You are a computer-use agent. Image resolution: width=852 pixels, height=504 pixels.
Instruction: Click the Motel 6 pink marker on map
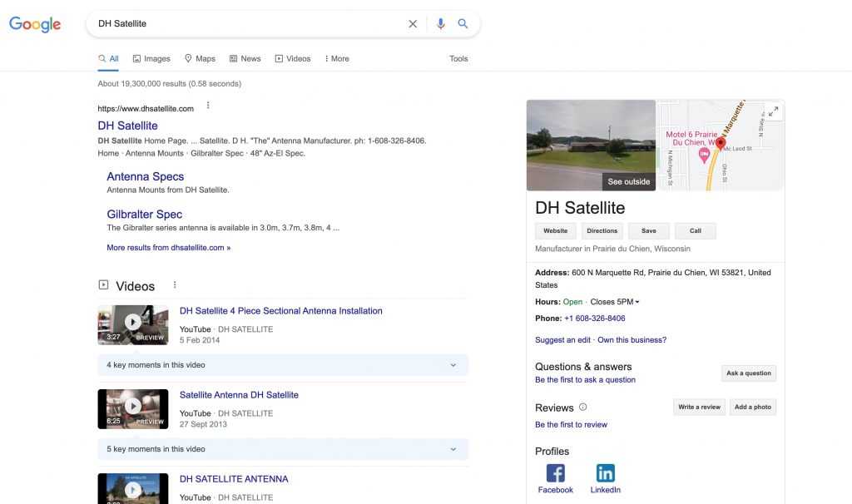click(704, 156)
